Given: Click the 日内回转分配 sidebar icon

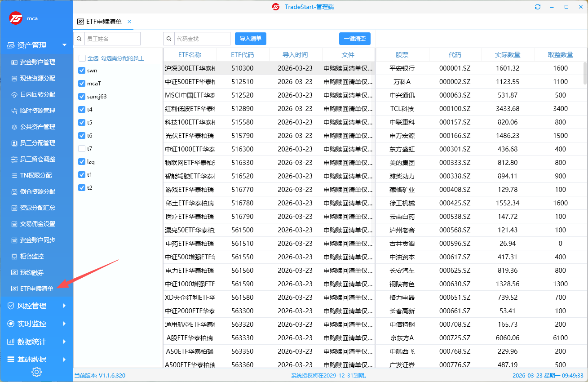Looking at the screenshot, I should point(14,94).
